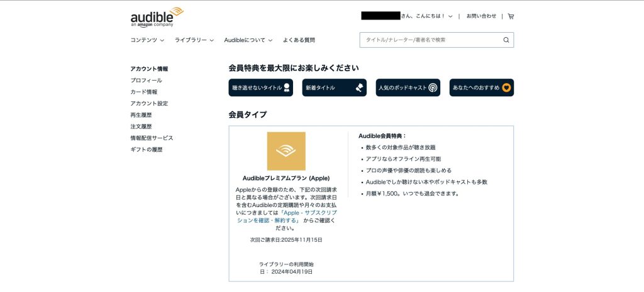Image resolution: width=644 pixels, height=292 pixels.
Task: Click アプリならオフライン再生可能 bullet
Action: (x=403, y=159)
